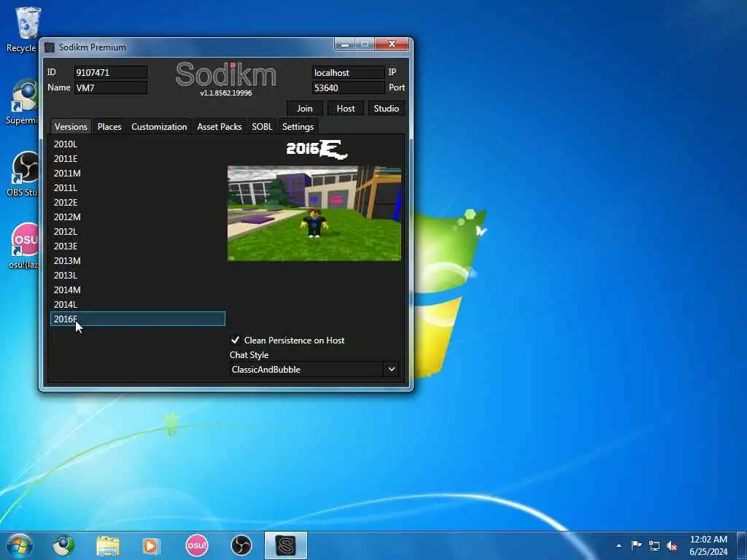Screen dimensions: 747x560
Task: Select version 2011E in the list
Action: [x=138, y=158]
